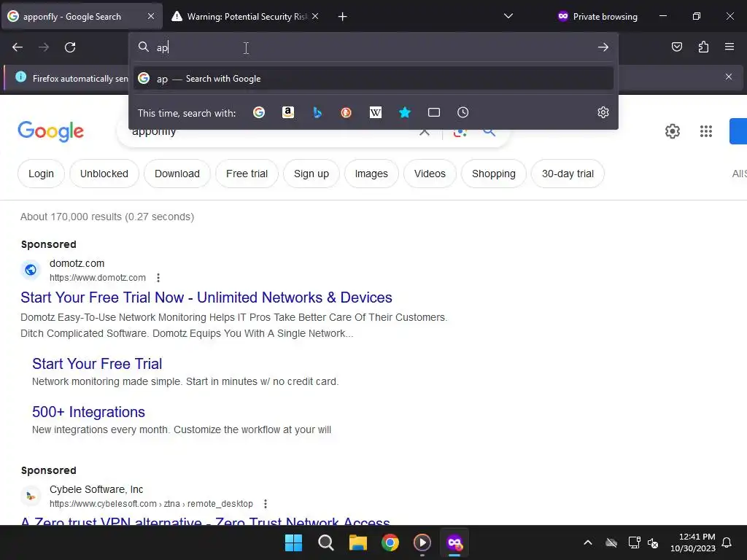Open '500+ Integrations' sitelink

(x=88, y=412)
